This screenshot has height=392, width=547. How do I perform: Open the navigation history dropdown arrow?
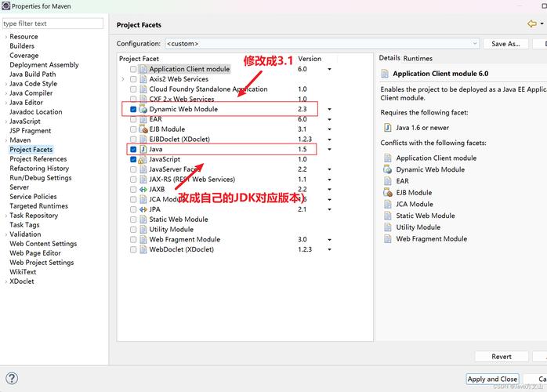tap(542, 24)
